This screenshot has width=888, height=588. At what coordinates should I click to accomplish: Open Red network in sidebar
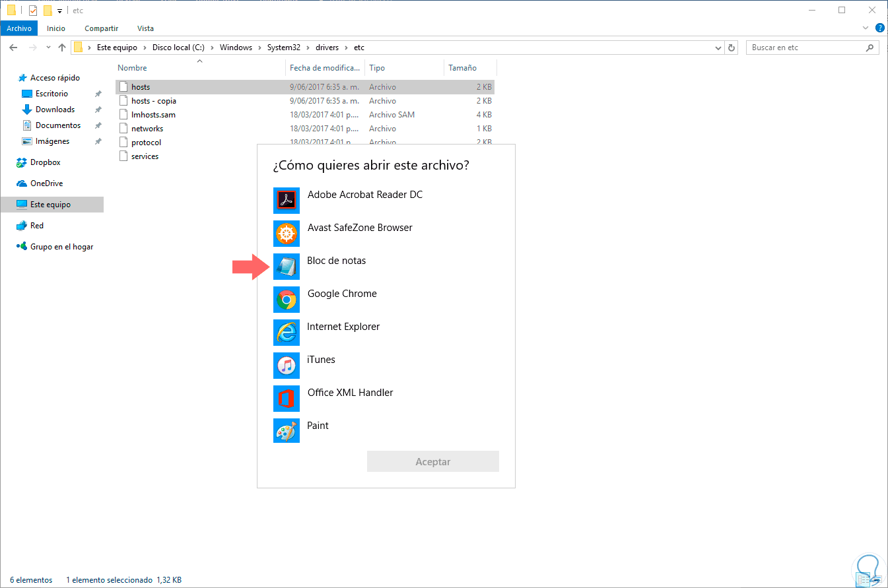tap(30, 226)
